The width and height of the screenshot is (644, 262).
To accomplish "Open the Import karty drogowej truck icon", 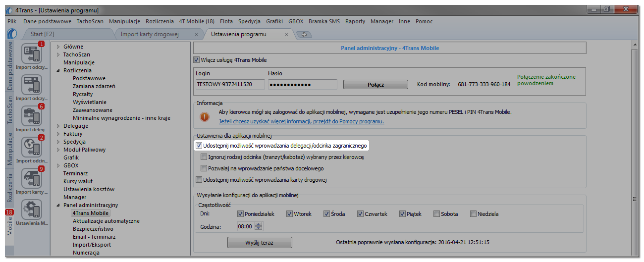I will click(32, 178).
